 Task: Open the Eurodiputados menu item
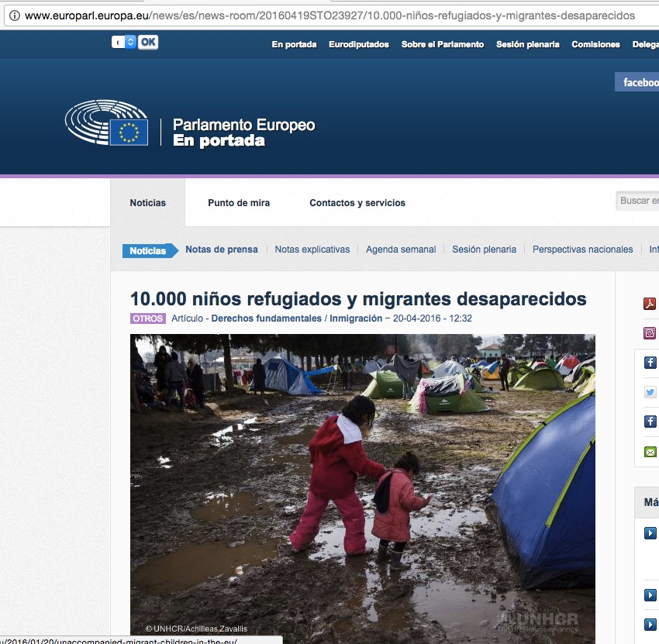[x=359, y=45]
